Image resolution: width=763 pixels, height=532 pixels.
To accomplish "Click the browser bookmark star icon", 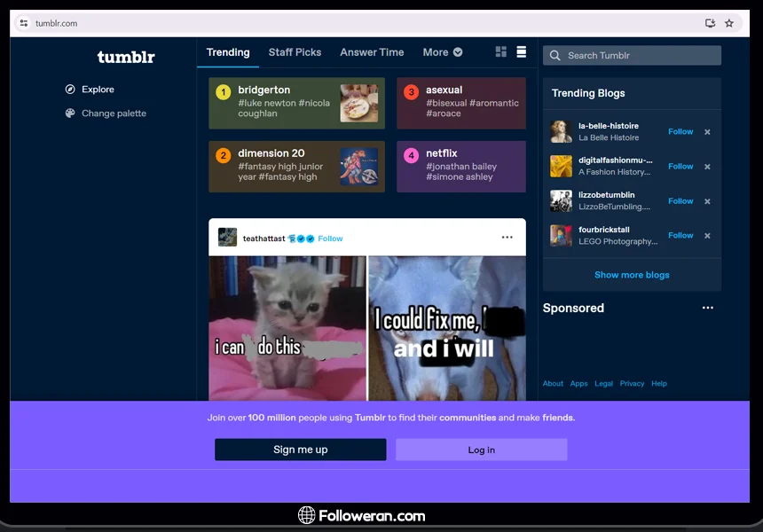I will pyautogui.click(x=729, y=23).
